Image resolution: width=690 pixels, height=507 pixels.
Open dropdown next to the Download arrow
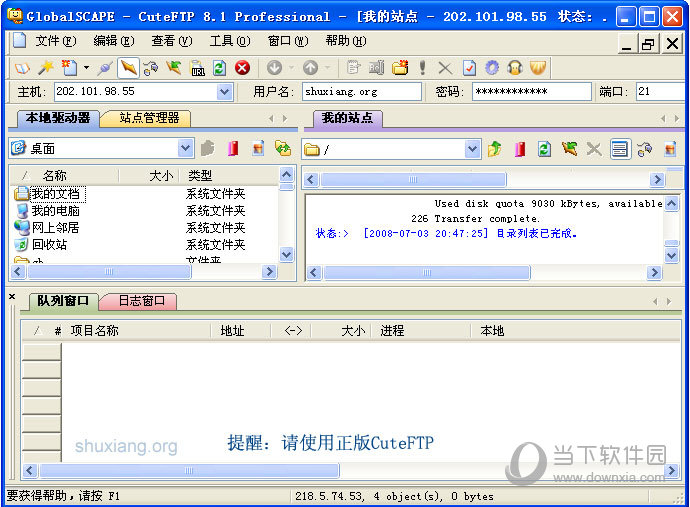pyautogui.click(x=291, y=68)
